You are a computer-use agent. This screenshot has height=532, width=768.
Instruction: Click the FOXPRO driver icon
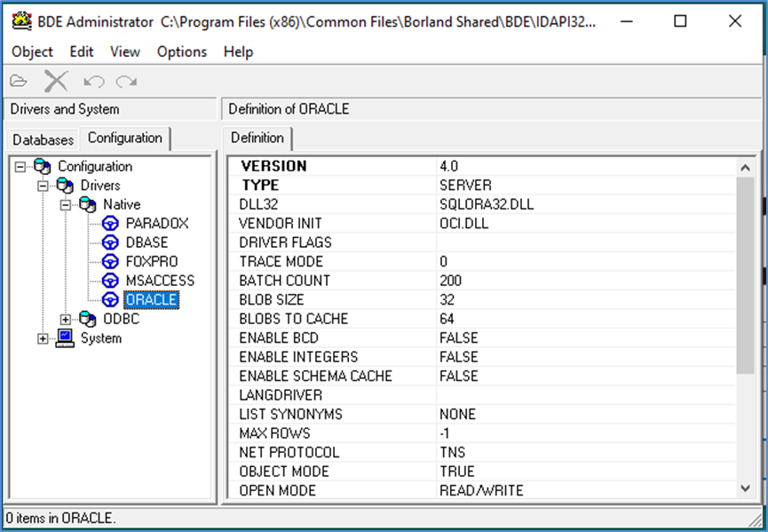[x=110, y=262]
